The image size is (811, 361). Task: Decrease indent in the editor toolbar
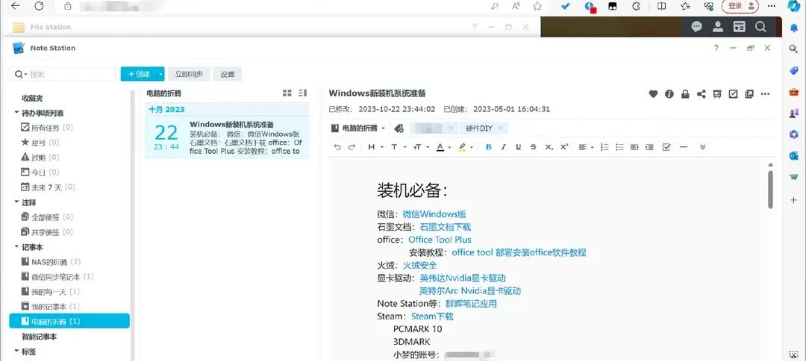[x=634, y=147]
